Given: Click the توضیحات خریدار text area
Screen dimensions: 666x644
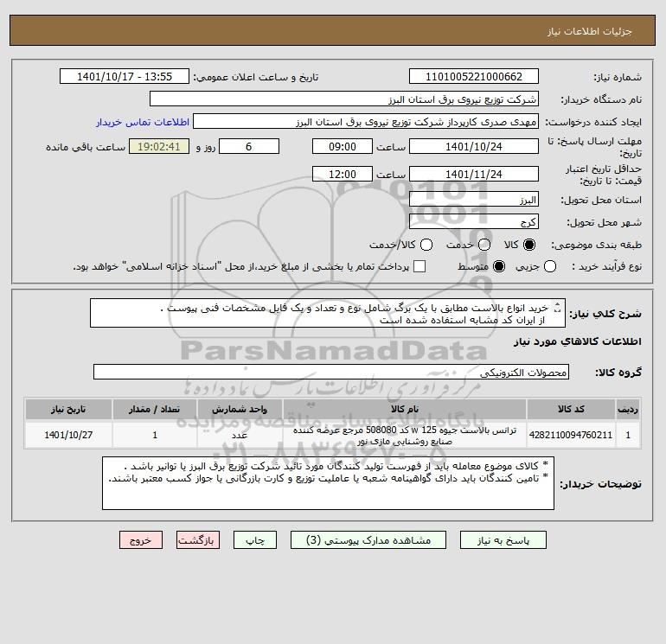Looking at the screenshot, I should point(328,483).
